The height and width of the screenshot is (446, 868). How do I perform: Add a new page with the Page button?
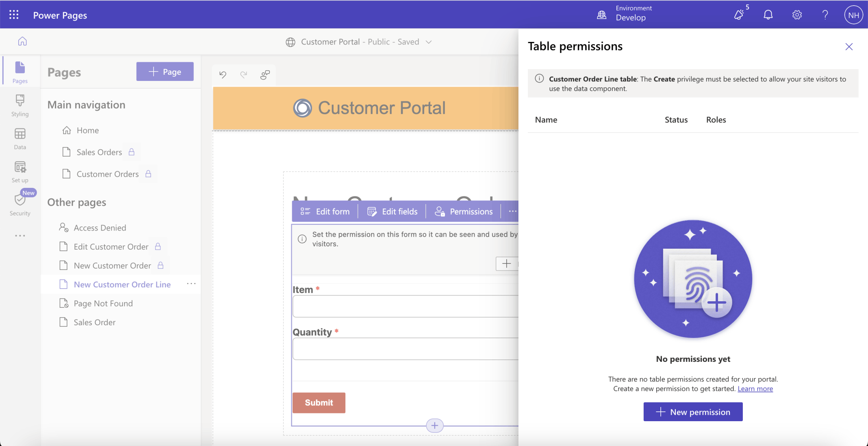click(165, 72)
